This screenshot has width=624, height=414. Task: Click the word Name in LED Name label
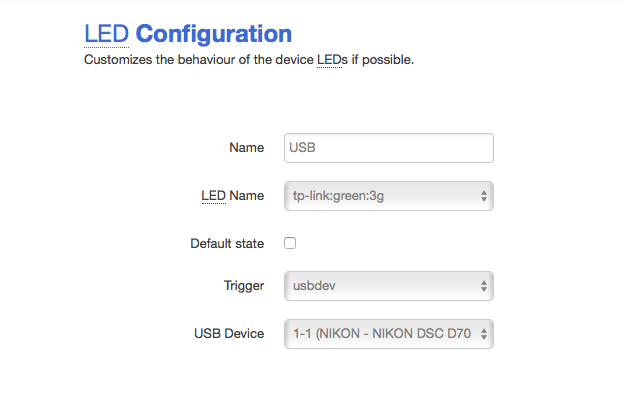pos(247,196)
